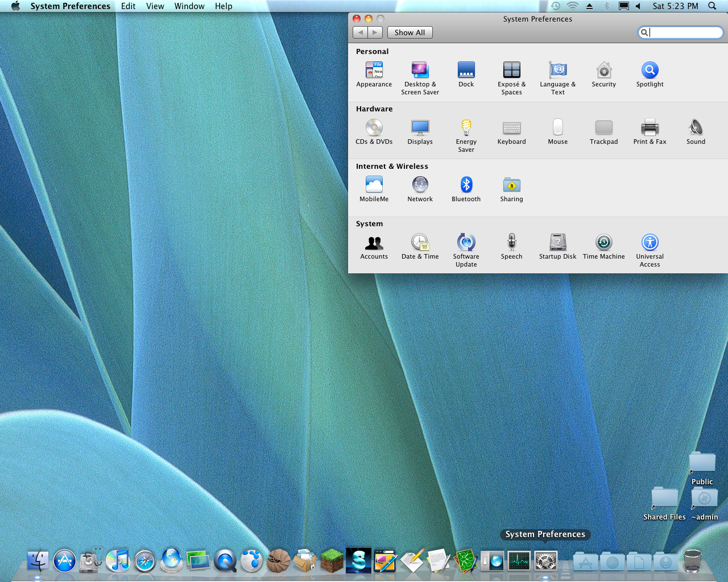This screenshot has width=728, height=582.
Task: Click the eject icon in menu bar
Action: [589, 6]
